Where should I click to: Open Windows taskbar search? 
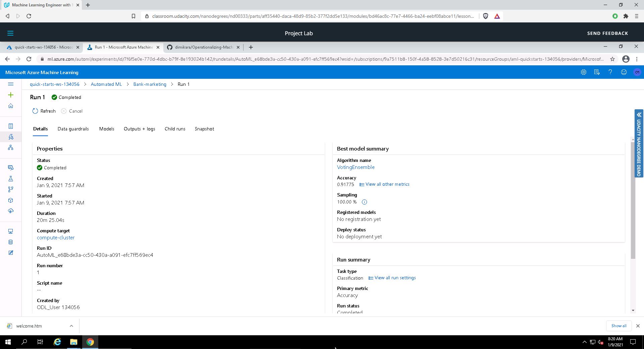coord(24,342)
